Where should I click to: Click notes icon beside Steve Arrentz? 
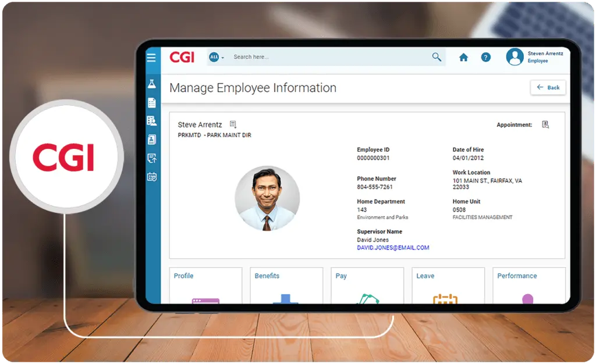[x=233, y=124]
